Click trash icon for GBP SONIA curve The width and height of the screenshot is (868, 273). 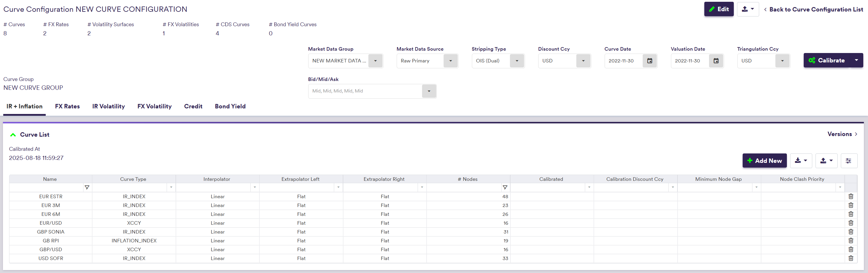click(x=851, y=231)
